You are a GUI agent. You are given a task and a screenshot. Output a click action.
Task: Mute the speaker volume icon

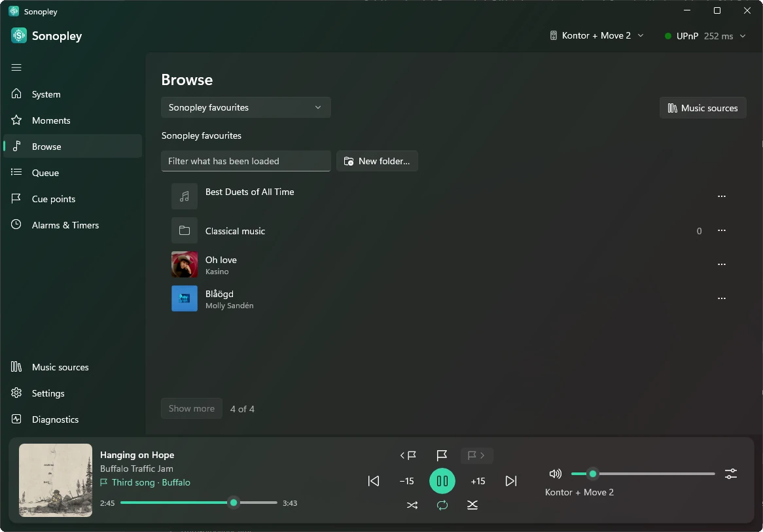pyautogui.click(x=555, y=474)
